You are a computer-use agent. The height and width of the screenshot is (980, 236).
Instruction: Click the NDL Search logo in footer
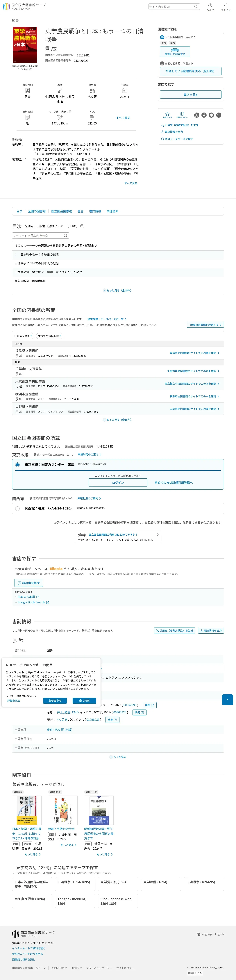[33, 934]
